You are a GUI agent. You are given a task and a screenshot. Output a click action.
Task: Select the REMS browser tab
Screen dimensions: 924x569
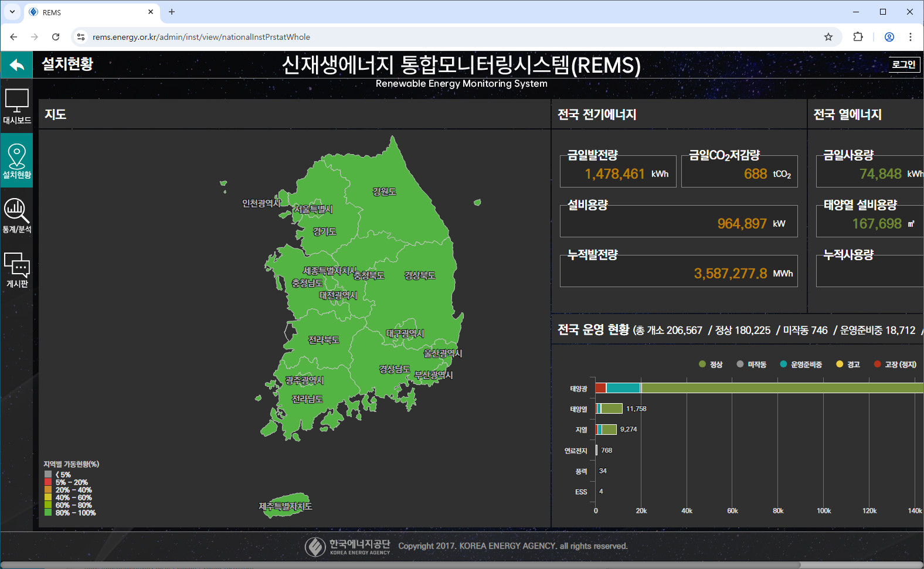tap(91, 12)
